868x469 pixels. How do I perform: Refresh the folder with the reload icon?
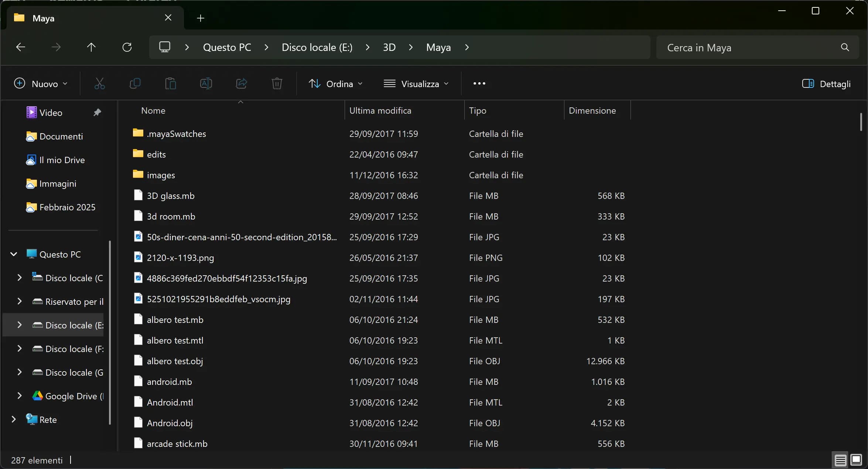tap(127, 47)
